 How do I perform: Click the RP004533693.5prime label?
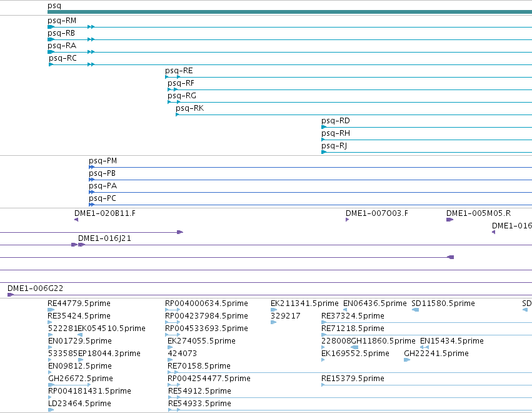tap(207, 329)
